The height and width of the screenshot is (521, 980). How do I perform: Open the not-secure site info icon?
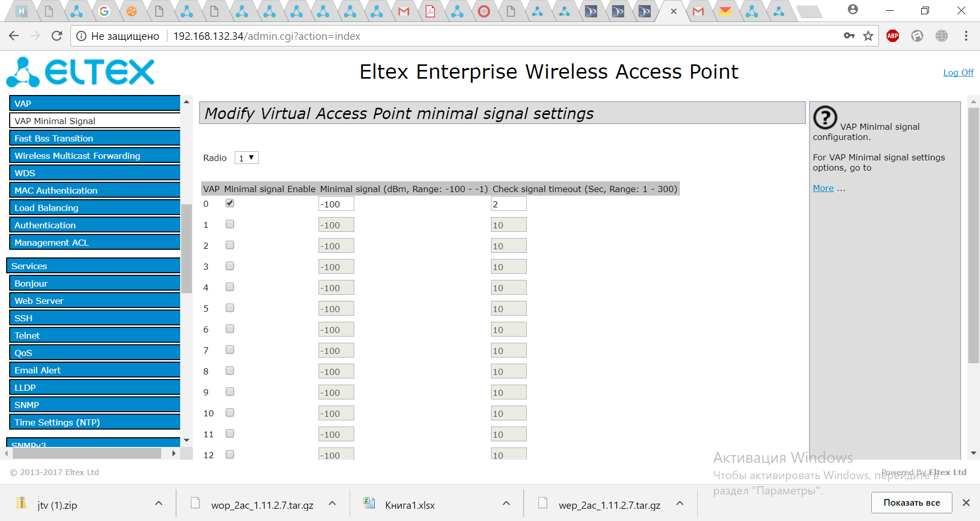tap(81, 36)
